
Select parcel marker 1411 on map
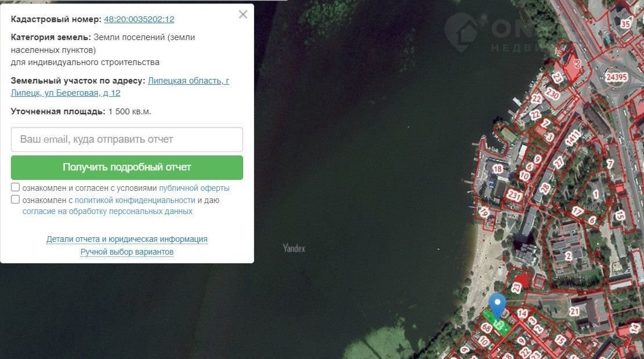pos(573,139)
